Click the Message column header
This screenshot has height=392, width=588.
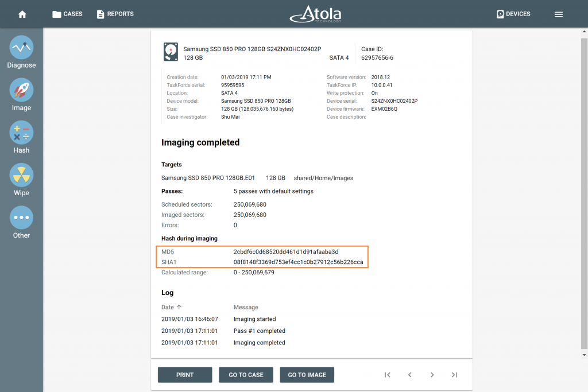(246, 307)
